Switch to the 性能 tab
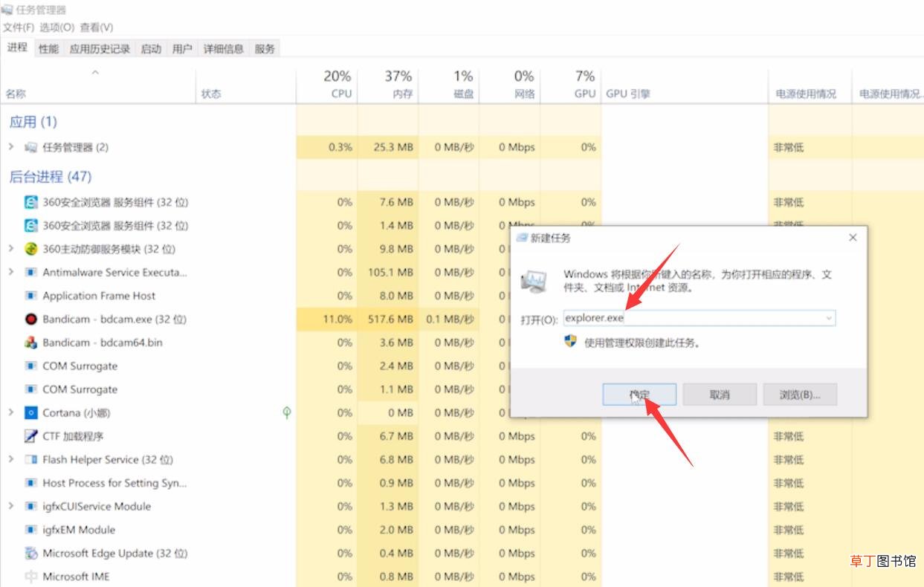Screen dimensions: 924x587 48,49
